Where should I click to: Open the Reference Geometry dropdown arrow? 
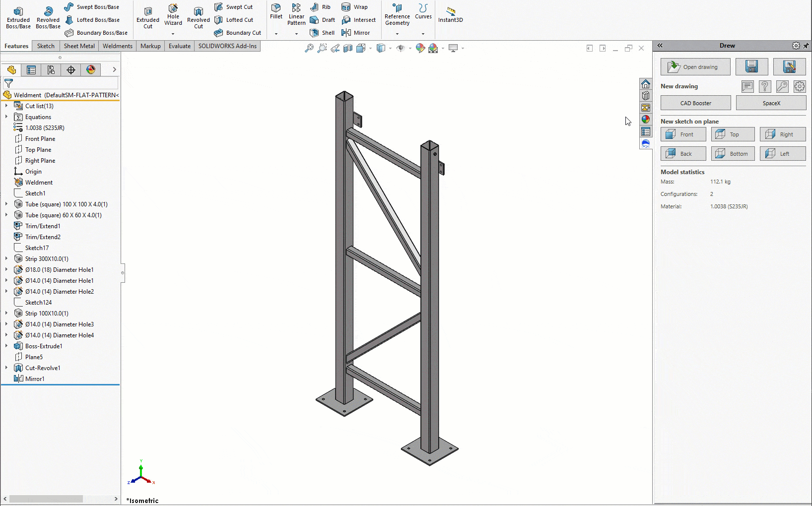397,34
